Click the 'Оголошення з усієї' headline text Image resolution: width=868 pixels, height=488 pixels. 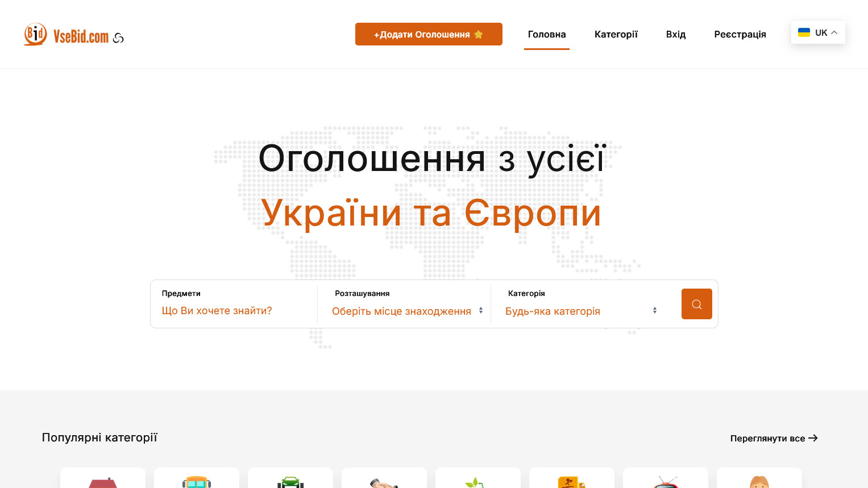(433, 159)
